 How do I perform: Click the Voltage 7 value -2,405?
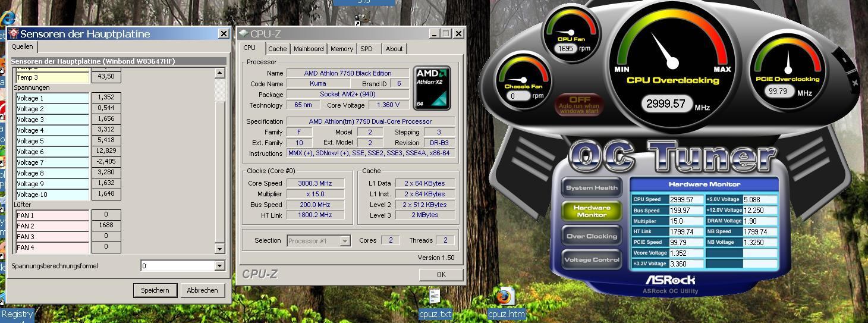click(106, 162)
